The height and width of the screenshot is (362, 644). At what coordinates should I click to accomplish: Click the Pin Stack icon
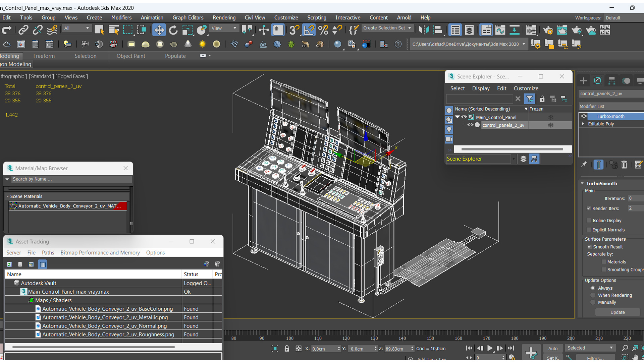pos(584,165)
